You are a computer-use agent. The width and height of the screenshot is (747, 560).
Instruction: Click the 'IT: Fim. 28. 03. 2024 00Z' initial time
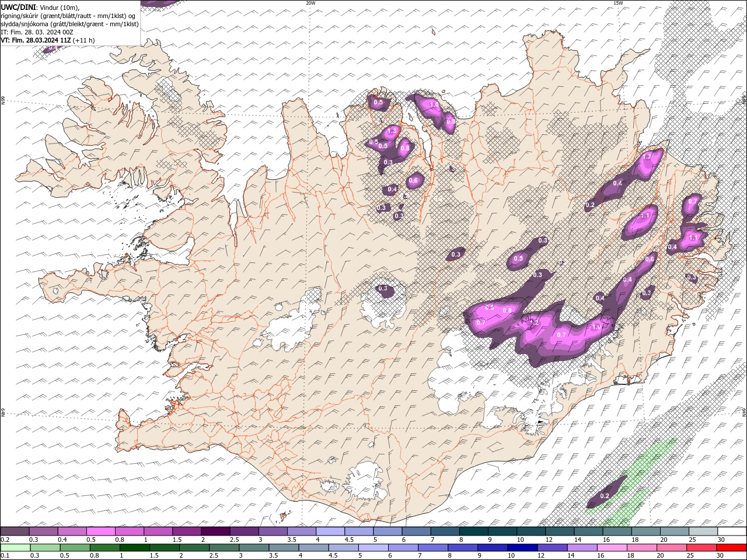tap(38, 32)
